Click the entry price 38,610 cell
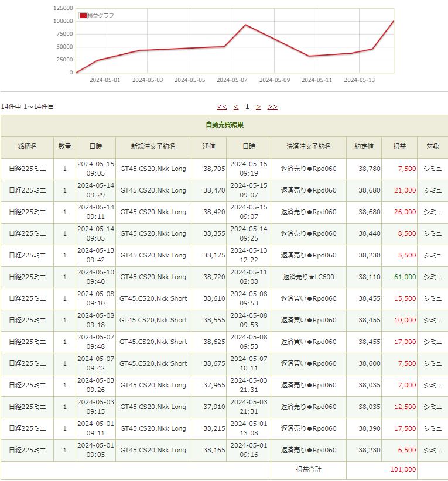This screenshot has width=448, height=481. [x=209, y=298]
